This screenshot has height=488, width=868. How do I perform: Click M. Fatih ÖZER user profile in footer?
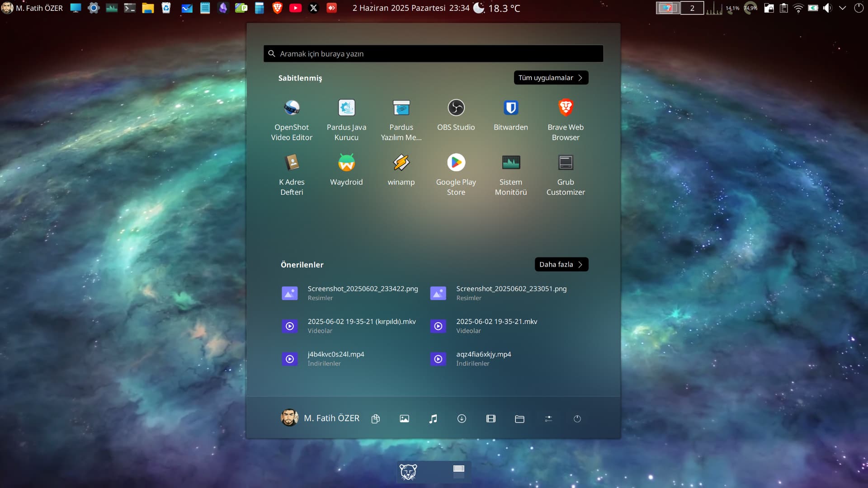(320, 418)
